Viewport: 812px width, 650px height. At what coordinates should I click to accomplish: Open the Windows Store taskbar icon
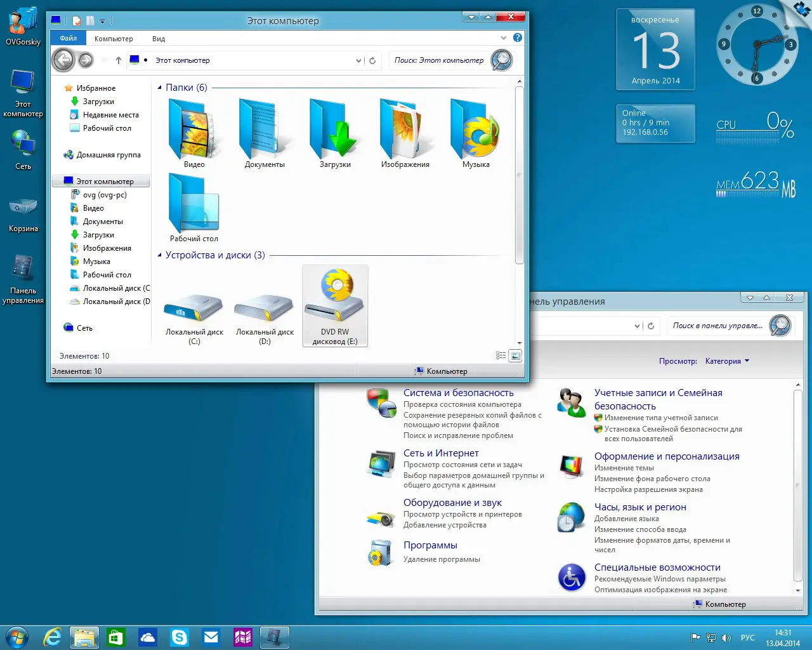click(116, 637)
